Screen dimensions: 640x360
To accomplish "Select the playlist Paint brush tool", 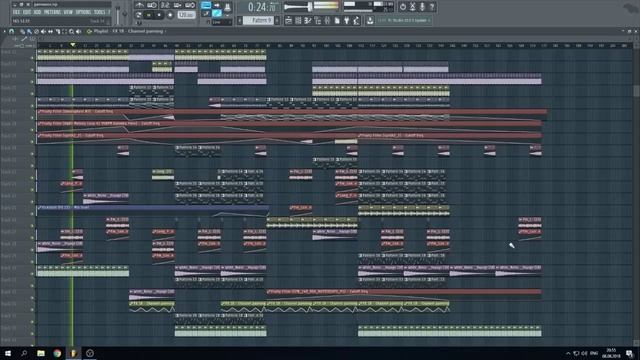I will pos(29,31).
